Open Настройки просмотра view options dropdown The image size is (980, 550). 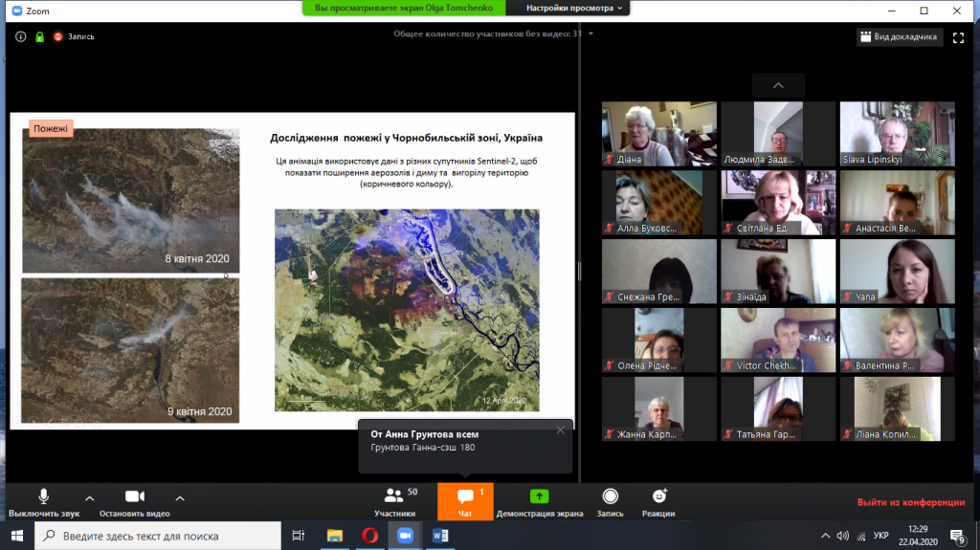tap(574, 8)
